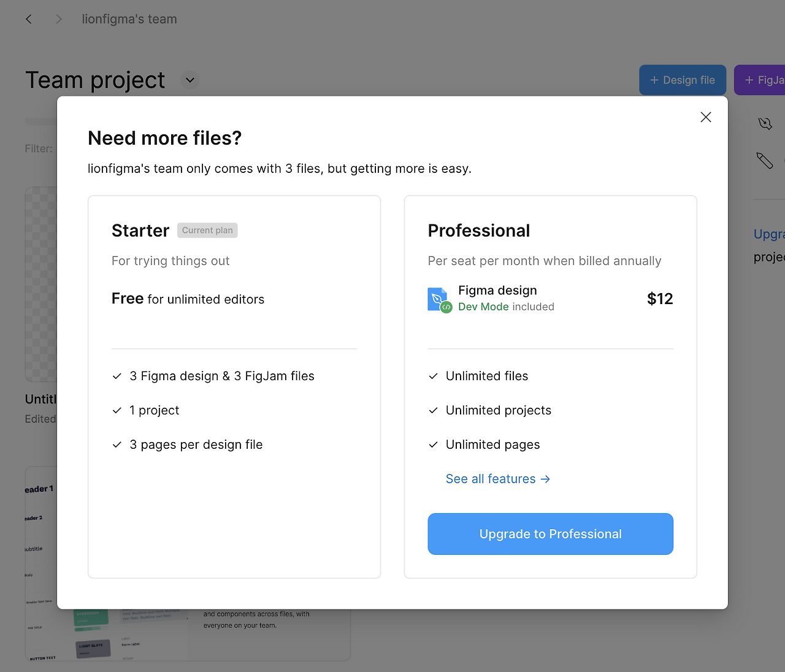This screenshot has height=672, width=785.
Task: Click the green Dev Mode text
Action: pyautogui.click(x=483, y=307)
